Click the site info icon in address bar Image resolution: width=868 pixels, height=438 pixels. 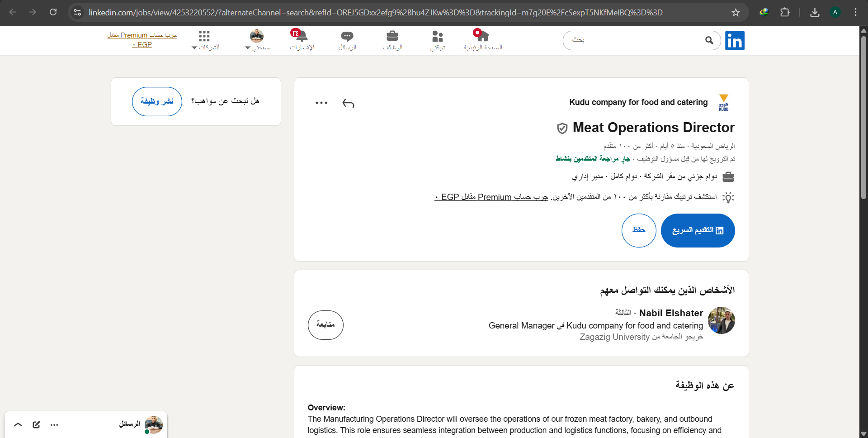pyautogui.click(x=77, y=12)
